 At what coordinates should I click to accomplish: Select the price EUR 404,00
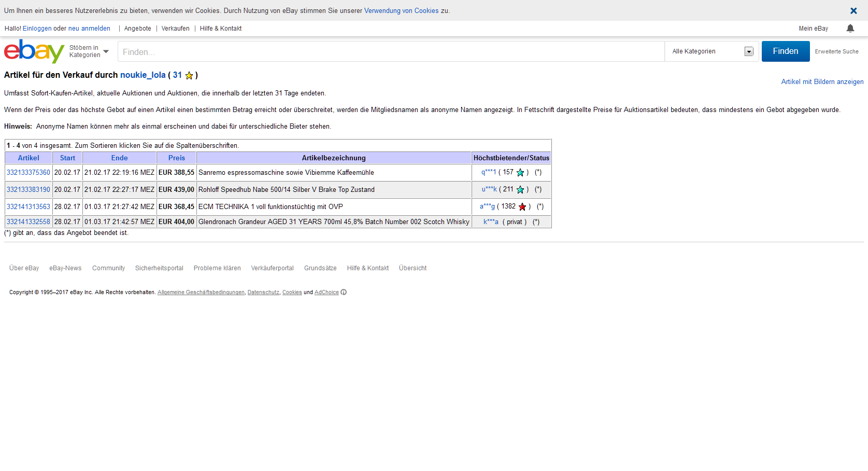coord(176,222)
